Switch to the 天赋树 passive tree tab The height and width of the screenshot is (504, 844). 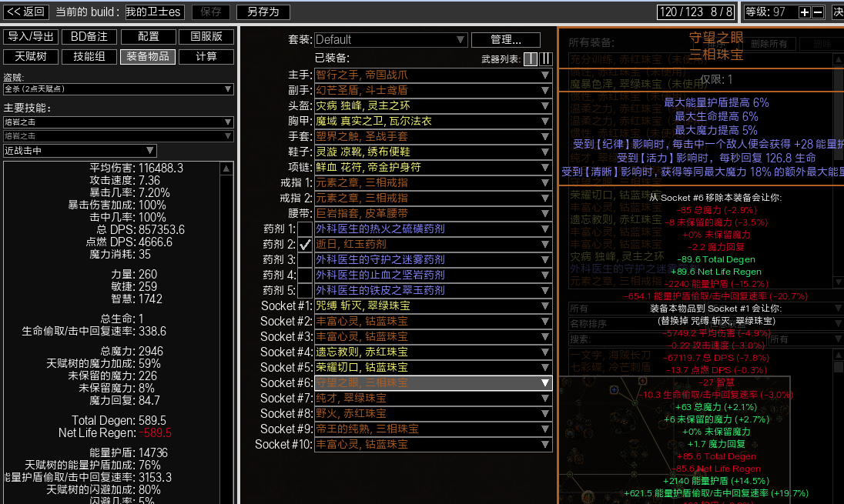point(31,56)
